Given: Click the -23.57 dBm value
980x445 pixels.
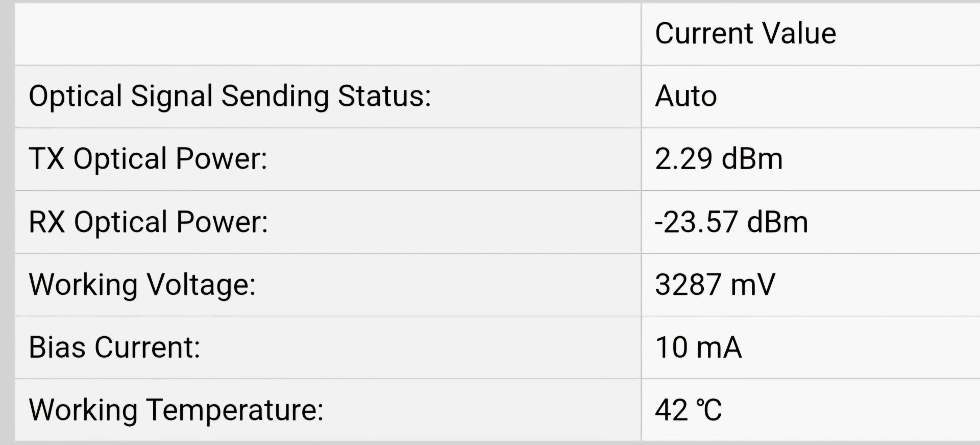Looking at the screenshot, I should (731, 222).
